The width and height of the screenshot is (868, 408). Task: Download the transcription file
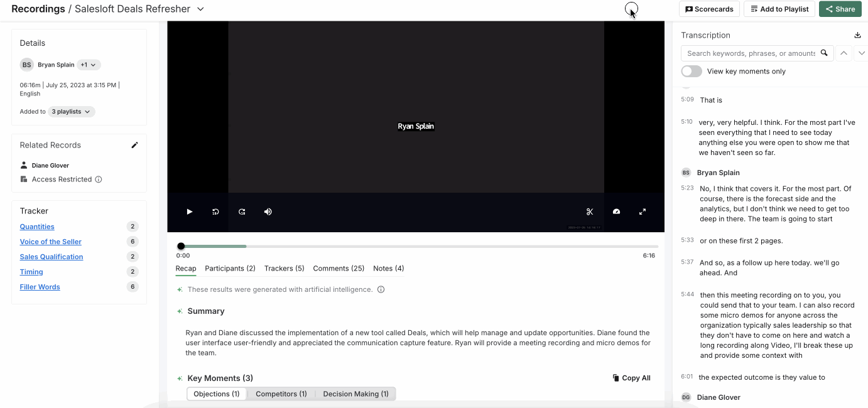[x=858, y=35]
